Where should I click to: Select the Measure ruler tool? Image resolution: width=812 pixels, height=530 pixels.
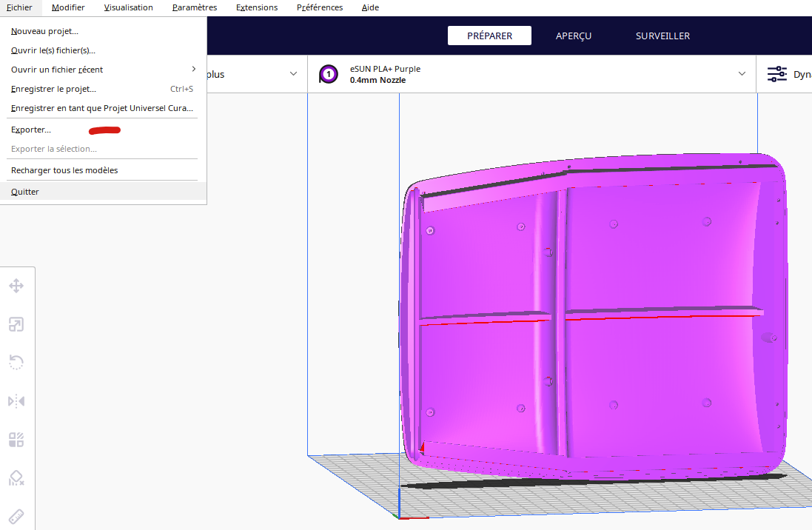[16, 517]
